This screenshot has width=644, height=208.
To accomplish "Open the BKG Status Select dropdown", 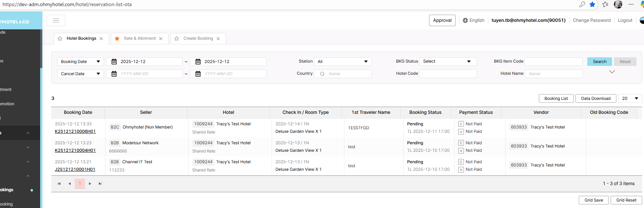I will tap(448, 62).
